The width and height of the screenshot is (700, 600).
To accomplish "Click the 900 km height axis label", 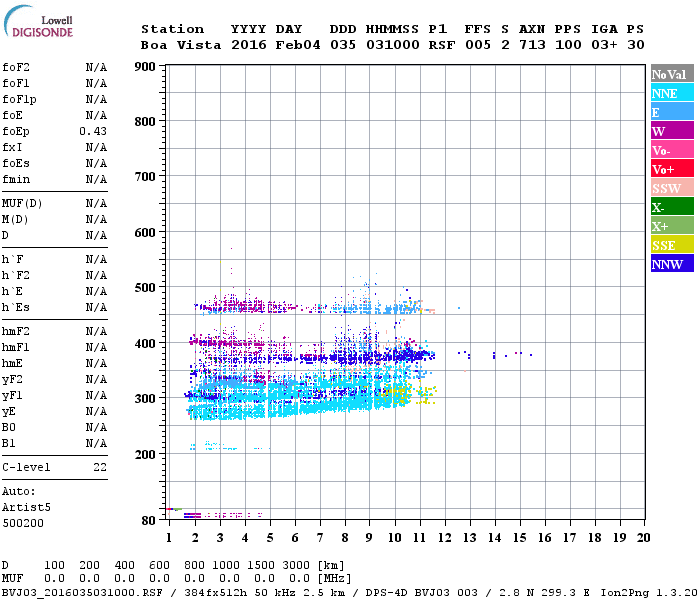I will pyautogui.click(x=145, y=67).
